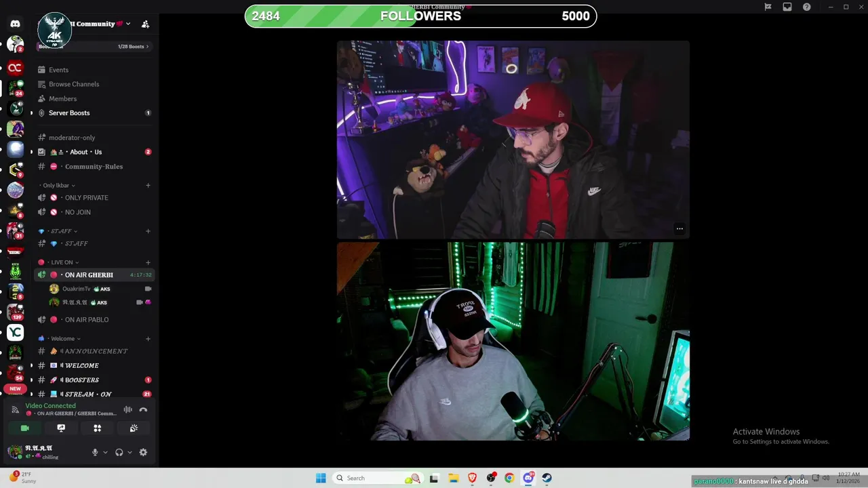Open Windows Start menu
Screen dimensions: 868x488
pyautogui.click(x=321, y=478)
